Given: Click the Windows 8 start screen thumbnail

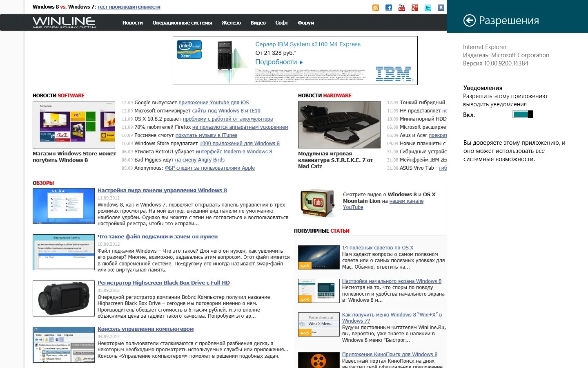Looking at the screenshot, I should [319, 291].
